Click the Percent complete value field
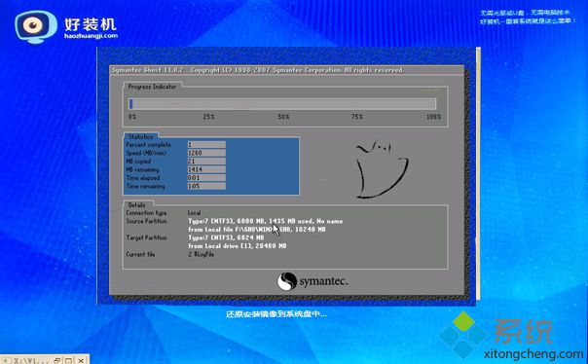The width and height of the screenshot is (588, 364). [206, 145]
